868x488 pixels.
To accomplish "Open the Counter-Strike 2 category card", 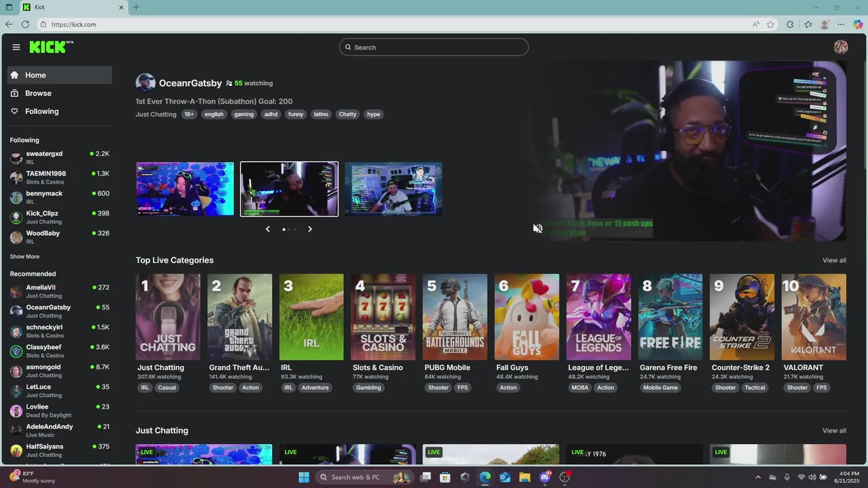I will point(742,317).
